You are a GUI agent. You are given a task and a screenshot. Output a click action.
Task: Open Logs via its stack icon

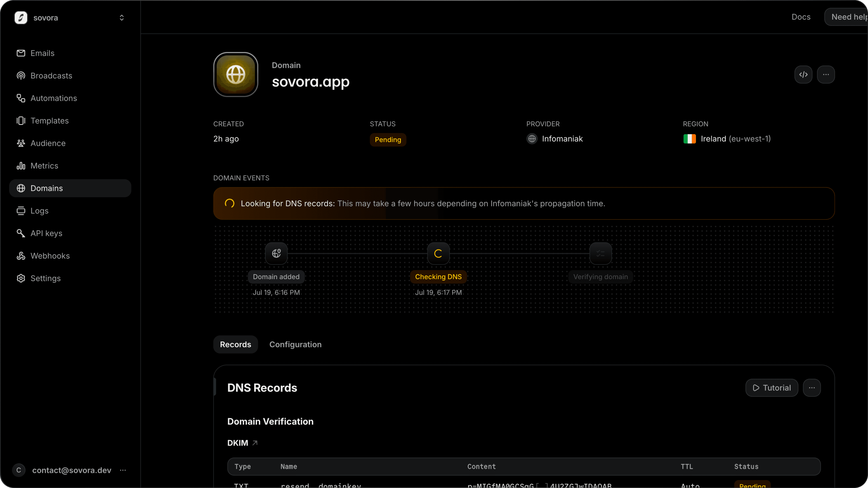pyautogui.click(x=21, y=211)
